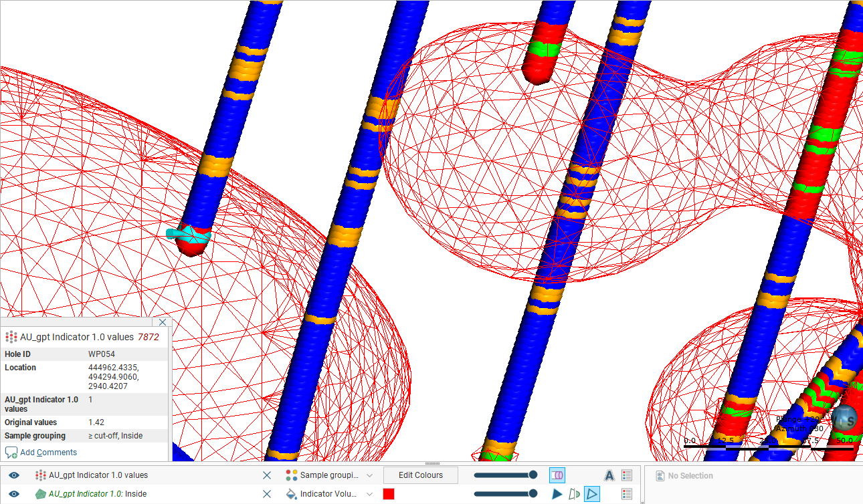Show legend for AU_gpt Indicator values
Image resolution: width=863 pixels, height=504 pixels.
[x=627, y=475]
